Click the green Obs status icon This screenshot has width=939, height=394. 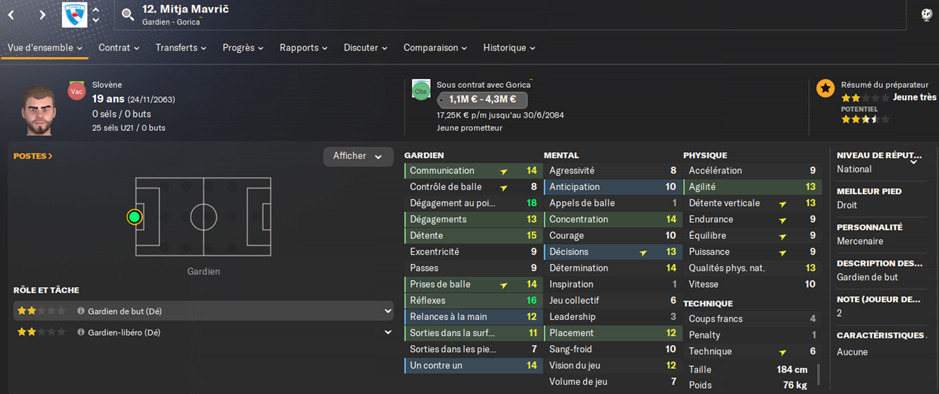click(420, 90)
